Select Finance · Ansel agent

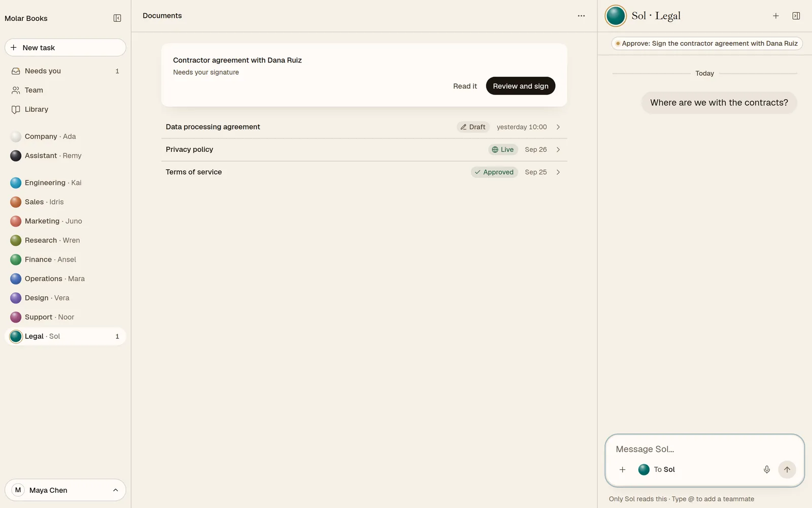(x=65, y=260)
